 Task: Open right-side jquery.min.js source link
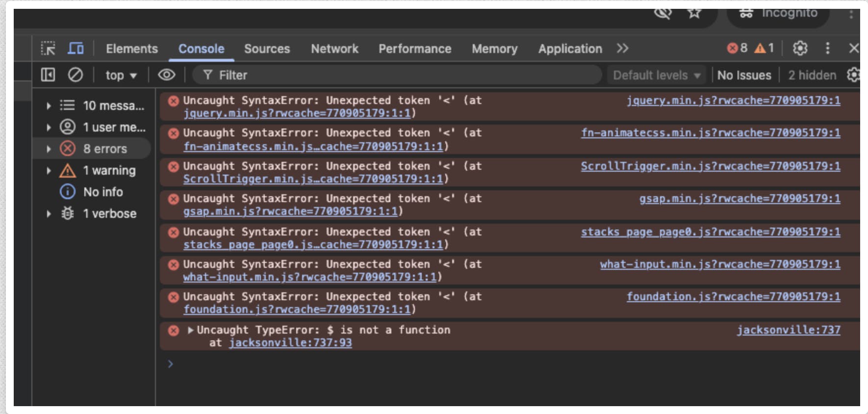tap(733, 101)
